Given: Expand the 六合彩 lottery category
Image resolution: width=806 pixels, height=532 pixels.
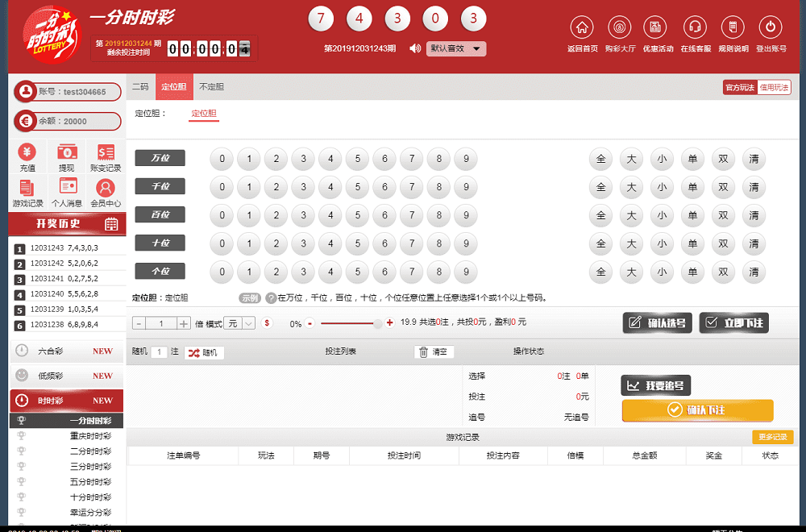Looking at the screenshot, I should 68,351.
